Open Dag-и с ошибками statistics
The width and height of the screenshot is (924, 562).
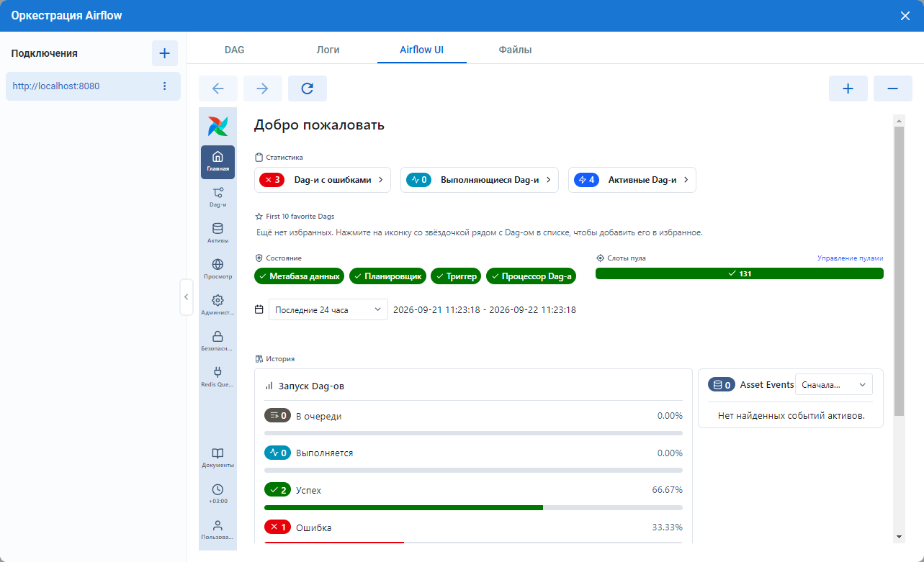pos(323,180)
